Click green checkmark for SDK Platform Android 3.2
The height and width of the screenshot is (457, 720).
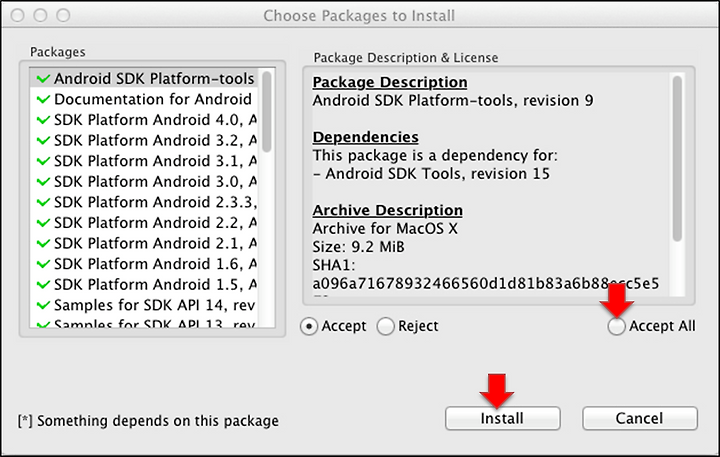43,141
